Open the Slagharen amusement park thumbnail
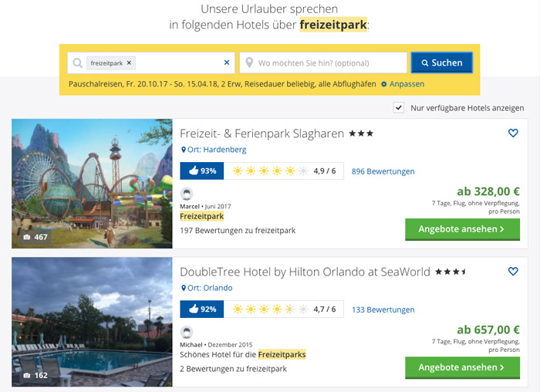 pyautogui.click(x=92, y=183)
